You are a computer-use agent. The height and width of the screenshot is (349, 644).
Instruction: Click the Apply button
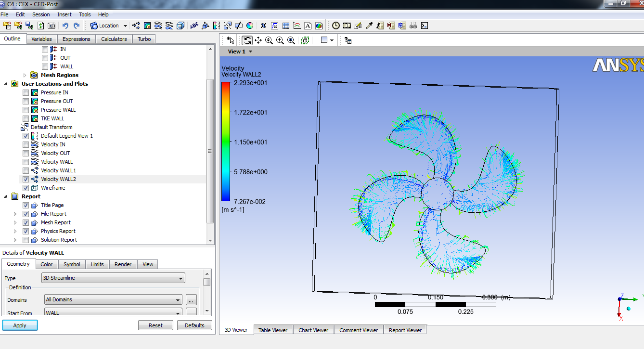pyautogui.click(x=20, y=325)
